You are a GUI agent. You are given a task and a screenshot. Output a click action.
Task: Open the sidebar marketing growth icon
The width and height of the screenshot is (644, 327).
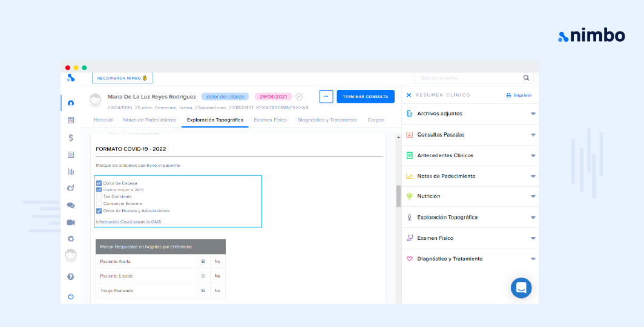(x=71, y=189)
